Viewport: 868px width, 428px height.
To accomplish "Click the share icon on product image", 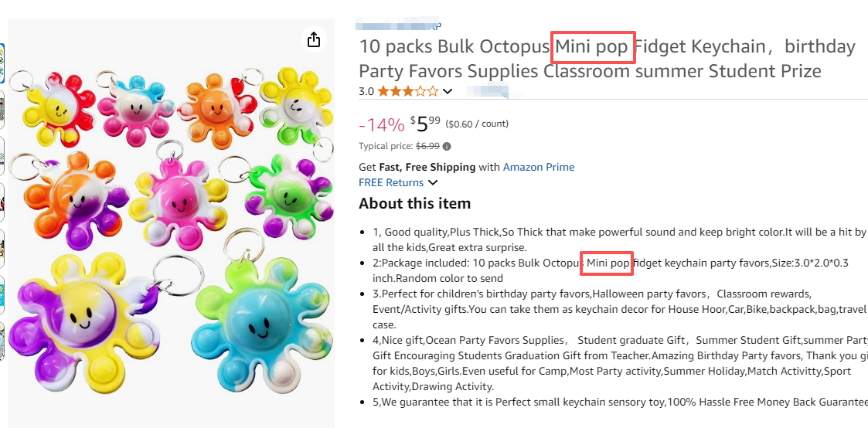I will click(313, 39).
